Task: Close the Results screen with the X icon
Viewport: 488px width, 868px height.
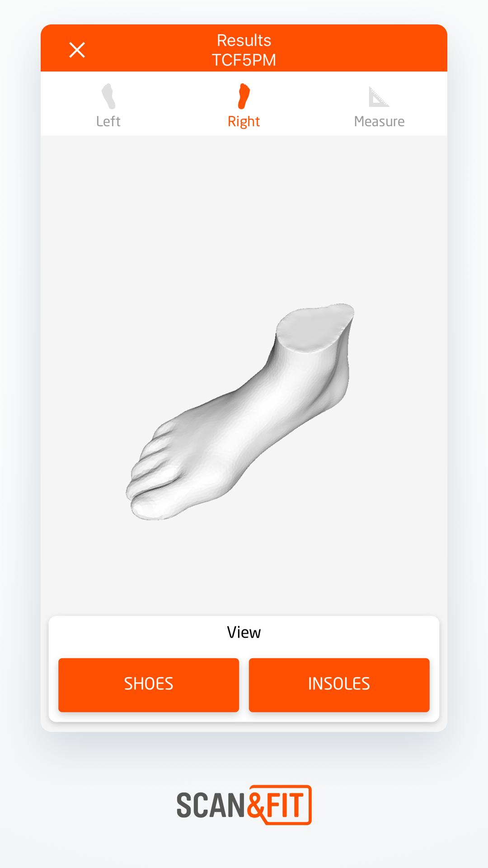Action: pos(77,50)
